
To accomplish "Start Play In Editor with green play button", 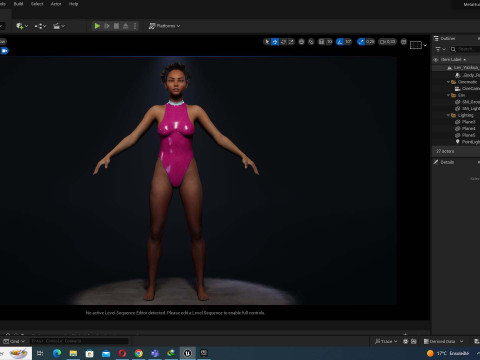I will point(97,26).
